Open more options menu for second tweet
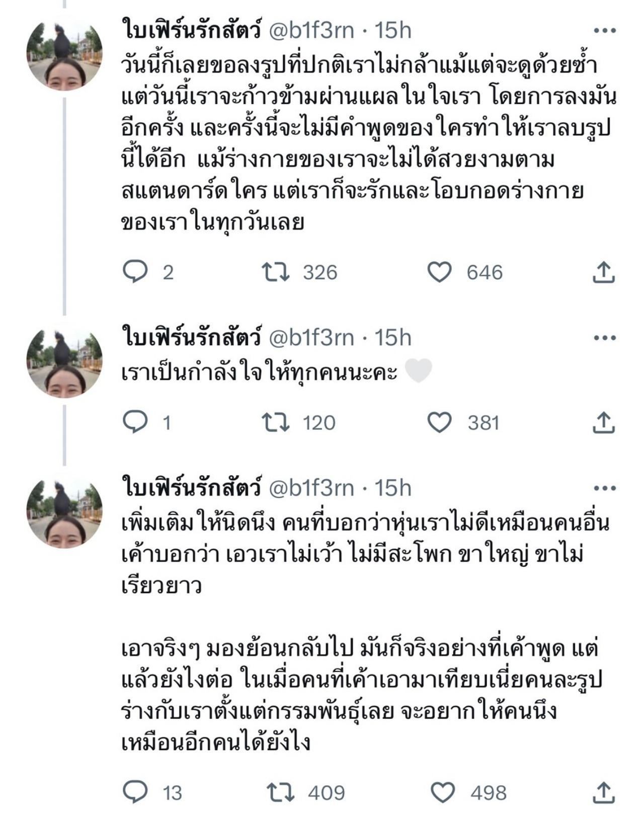This screenshot has width=644, height=824. click(x=605, y=338)
